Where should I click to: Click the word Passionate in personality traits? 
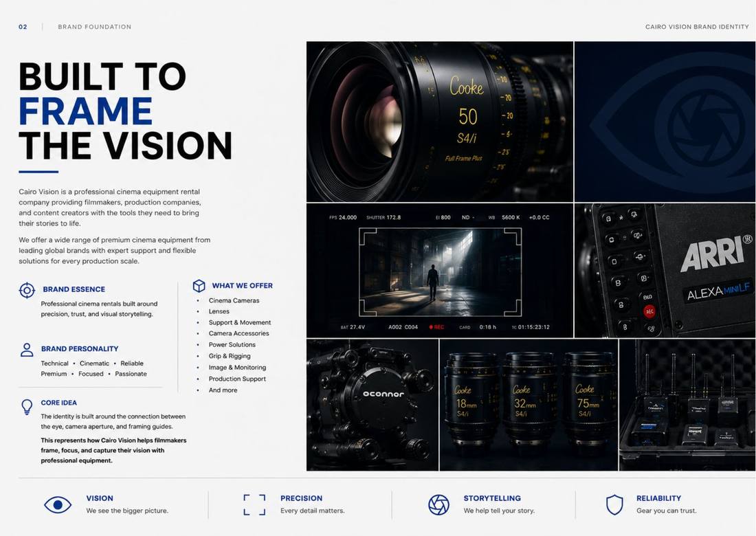(131, 374)
